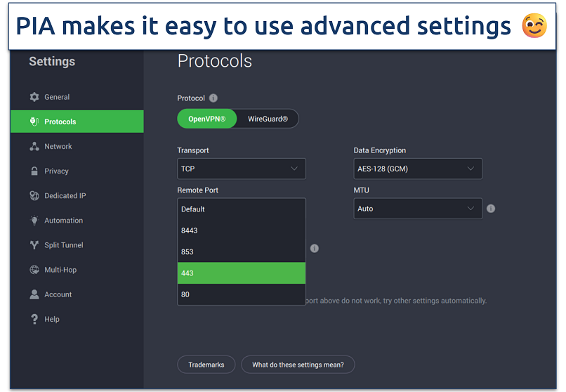Image resolution: width=566 pixels, height=392 pixels.
Task: Click the General gear icon in sidebar
Action: click(34, 97)
